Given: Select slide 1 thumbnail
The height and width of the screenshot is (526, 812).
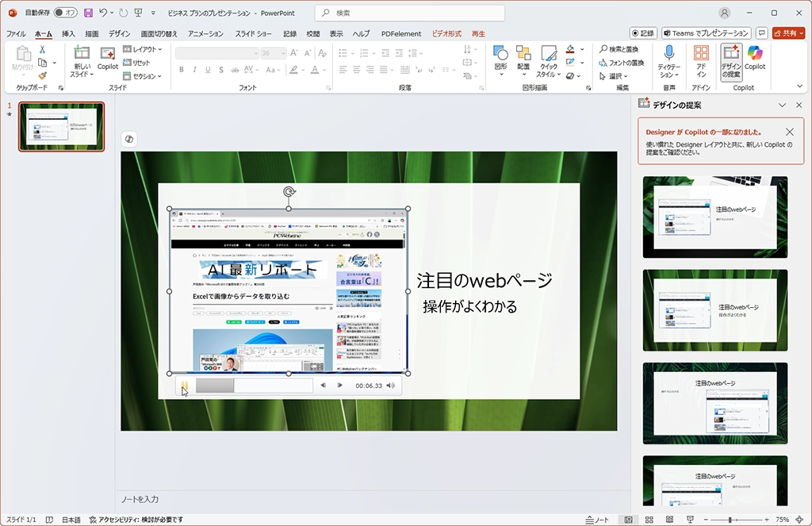Looking at the screenshot, I should coord(62,126).
